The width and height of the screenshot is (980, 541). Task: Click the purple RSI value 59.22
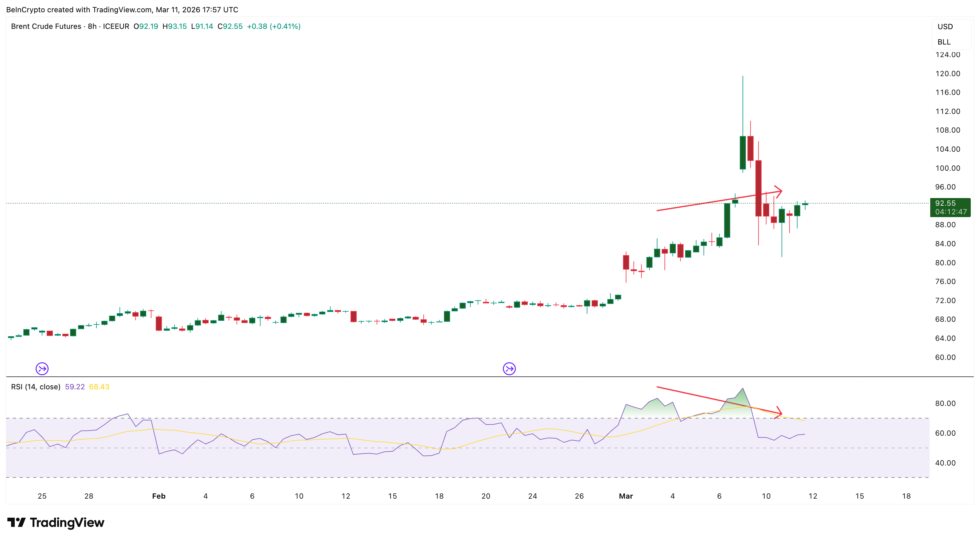pyautogui.click(x=75, y=387)
